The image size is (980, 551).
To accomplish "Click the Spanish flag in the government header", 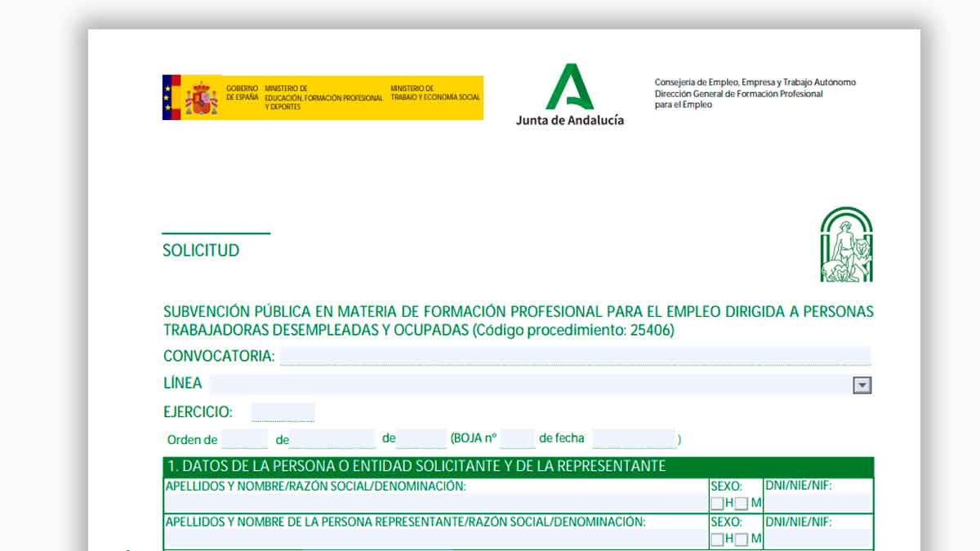I will click(171, 97).
